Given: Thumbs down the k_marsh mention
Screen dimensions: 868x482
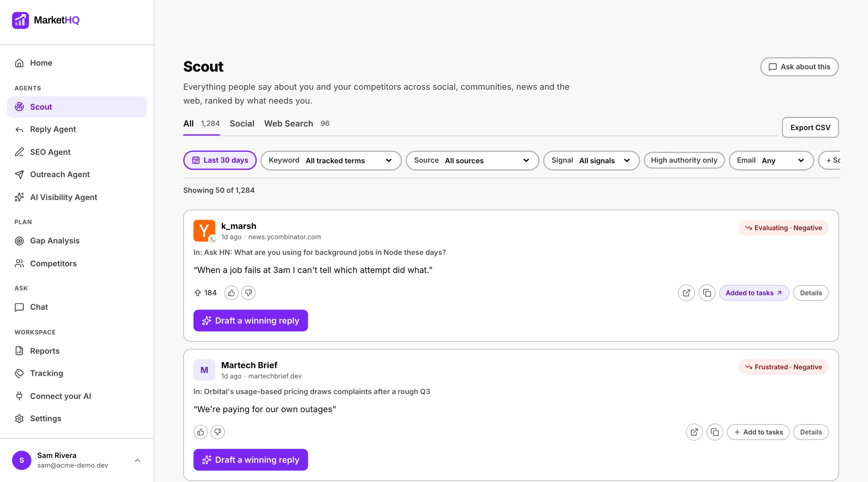Looking at the screenshot, I should tap(248, 293).
